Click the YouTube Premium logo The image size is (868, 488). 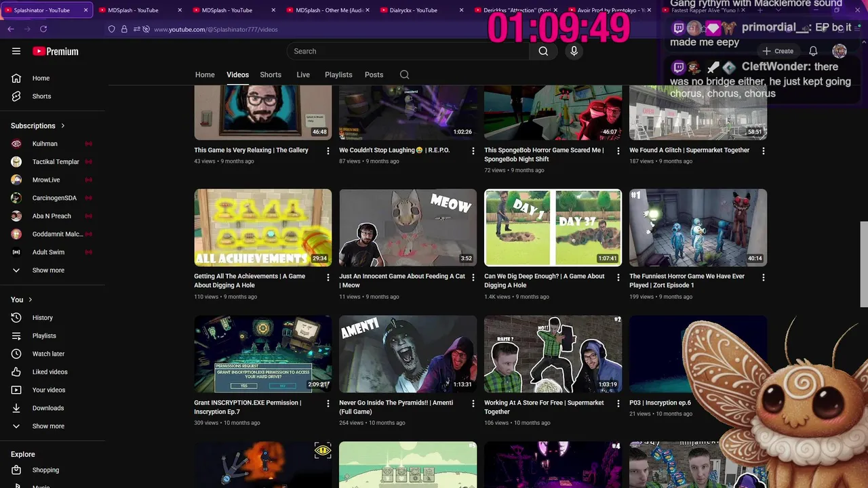(56, 52)
